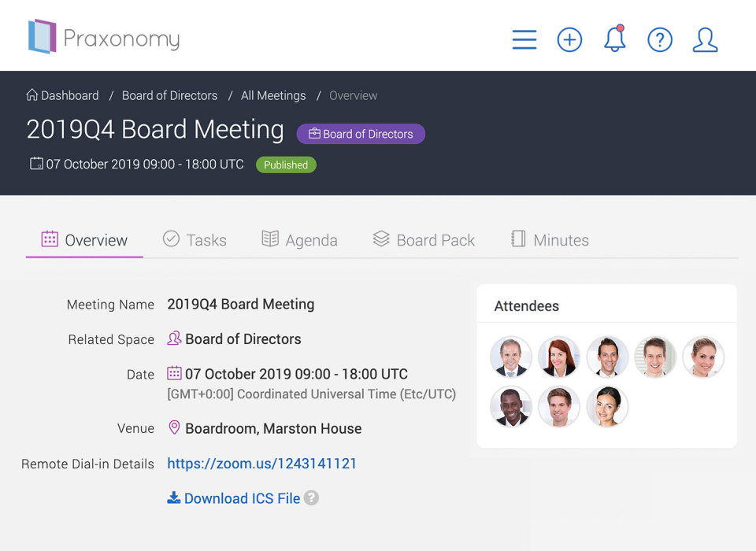Image resolution: width=756 pixels, height=551 pixels.
Task: Click the plus icon to add new item
Action: (569, 39)
